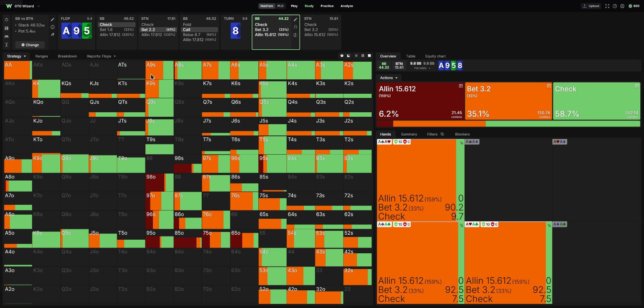Click the copy icon next to Filters
This screenshot has height=308, width=644.
[442, 134]
